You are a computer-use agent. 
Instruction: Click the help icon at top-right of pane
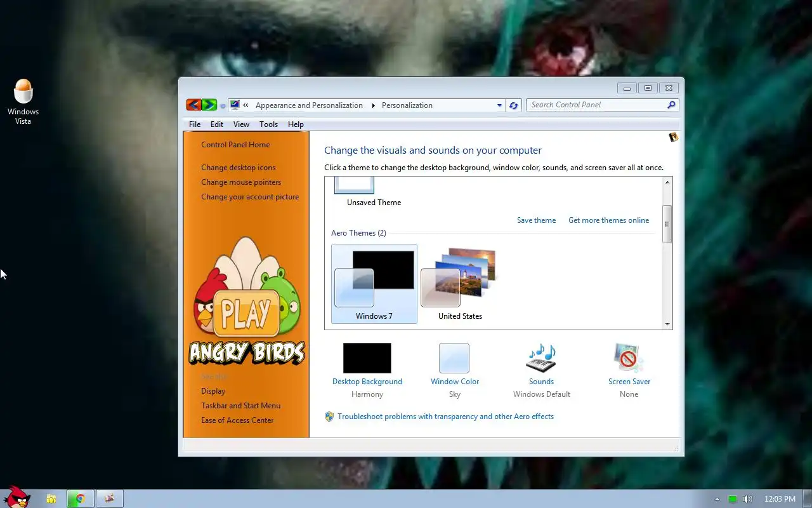point(674,137)
